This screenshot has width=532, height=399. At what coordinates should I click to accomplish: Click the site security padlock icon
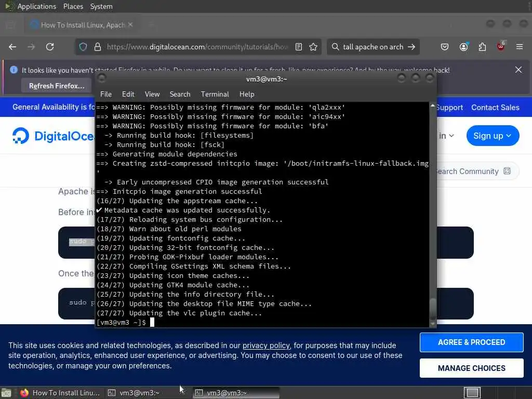click(x=98, y=47)
